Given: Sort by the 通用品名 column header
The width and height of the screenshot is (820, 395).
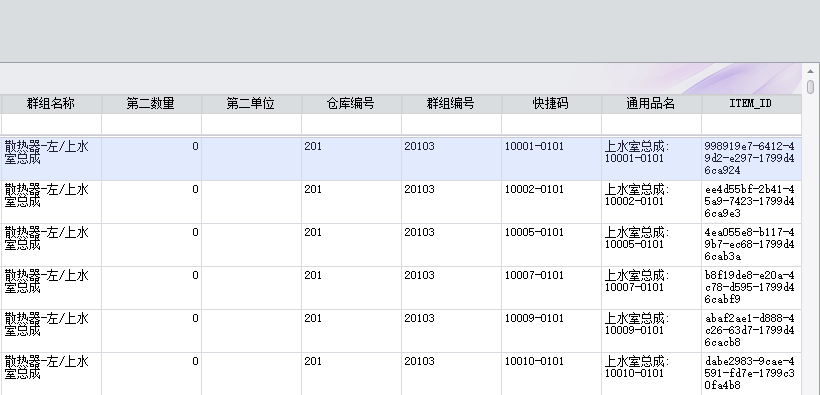Looking at the screenshot, I should tap(651, 104).
